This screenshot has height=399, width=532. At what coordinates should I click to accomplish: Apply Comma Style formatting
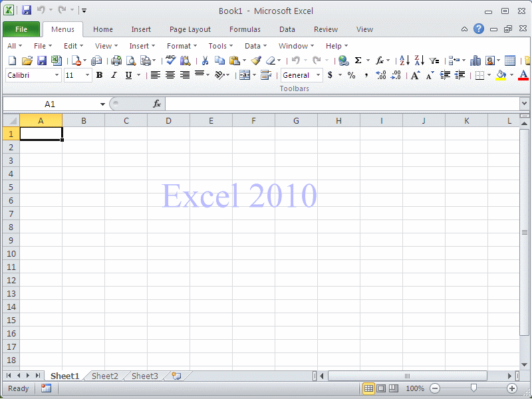(366, 75)
